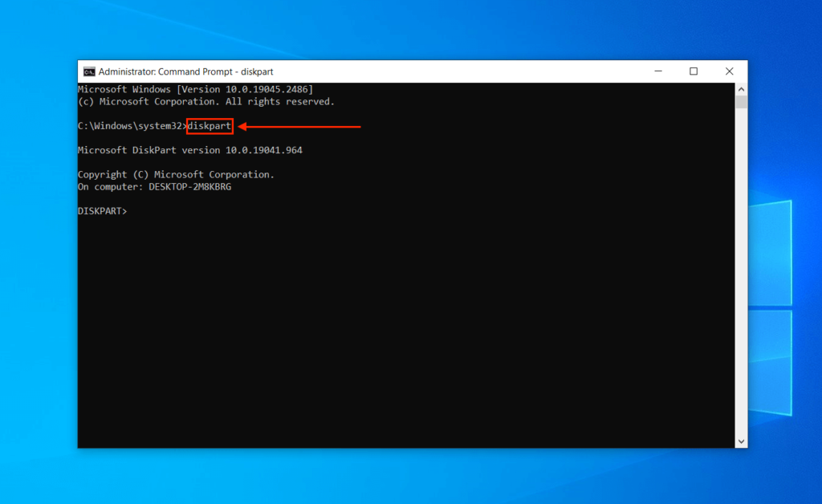The width and height of the screenshot is (822, 504).
Task: Click the Administrator: Command Prompt title text
Action: (x=186, y=71)
